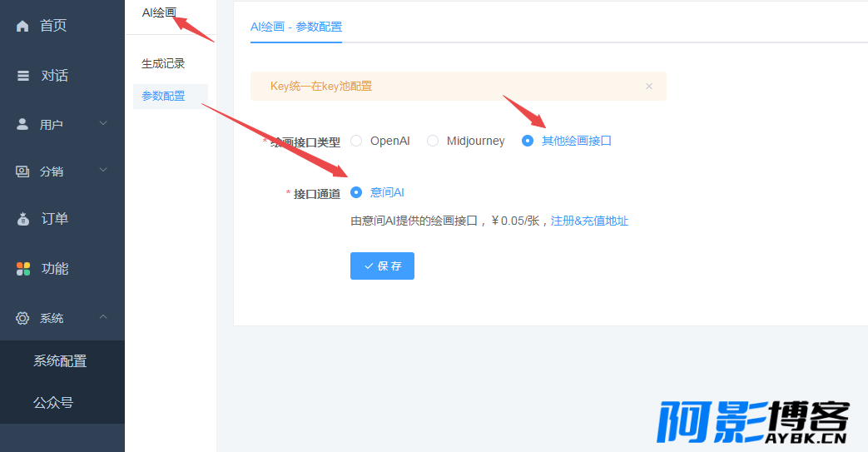868x452 pixels.
Task: Click the 接口通道 field label
Action: [316, 194]
